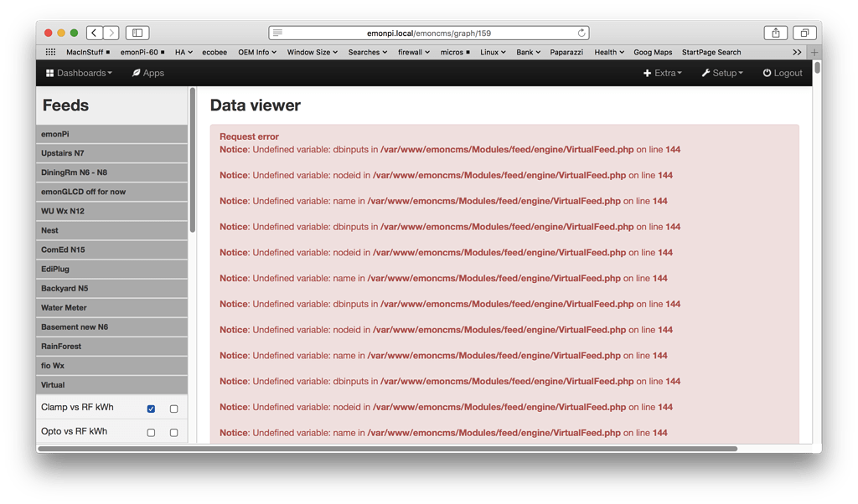The image size is (858, 504).
Task: Open the Share button in Safari toolbar
Action: (775, 33)
